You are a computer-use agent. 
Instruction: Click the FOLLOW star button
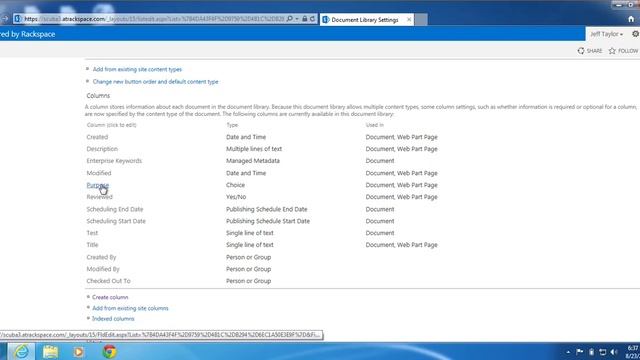pos(623,51)
